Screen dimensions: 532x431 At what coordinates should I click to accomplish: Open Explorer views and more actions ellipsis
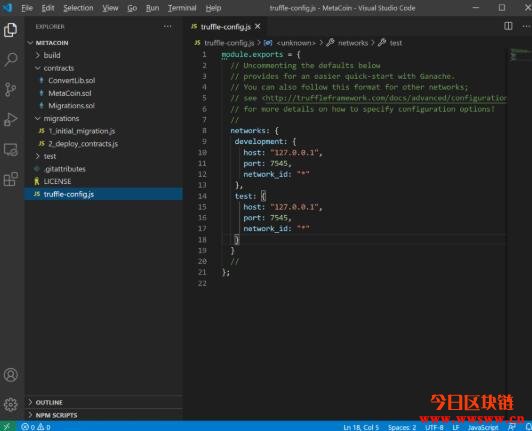coord(167,26)
